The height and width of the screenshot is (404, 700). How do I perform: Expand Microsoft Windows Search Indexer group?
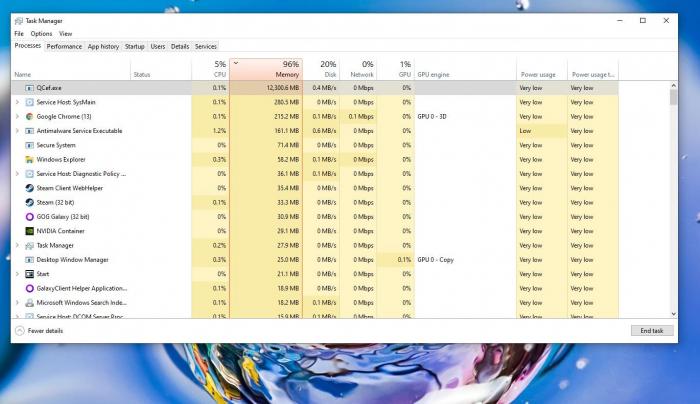click(17, 303)
